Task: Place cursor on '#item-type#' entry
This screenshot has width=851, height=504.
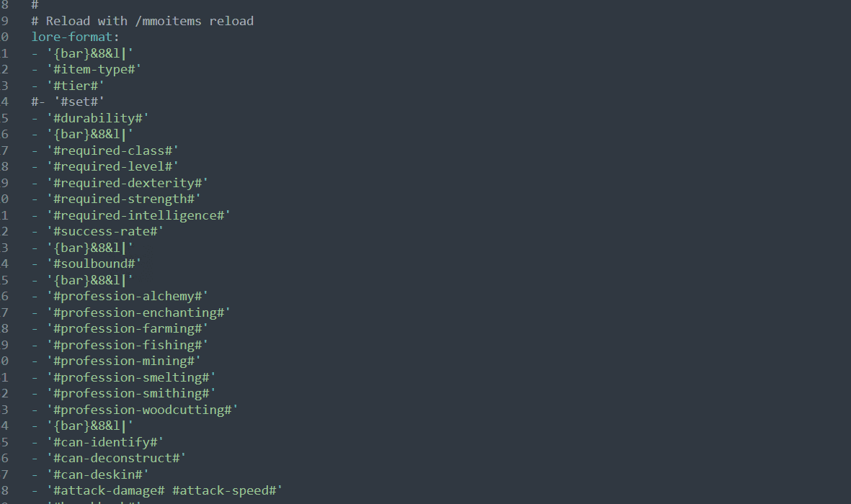Action: [x=94, y=69]
